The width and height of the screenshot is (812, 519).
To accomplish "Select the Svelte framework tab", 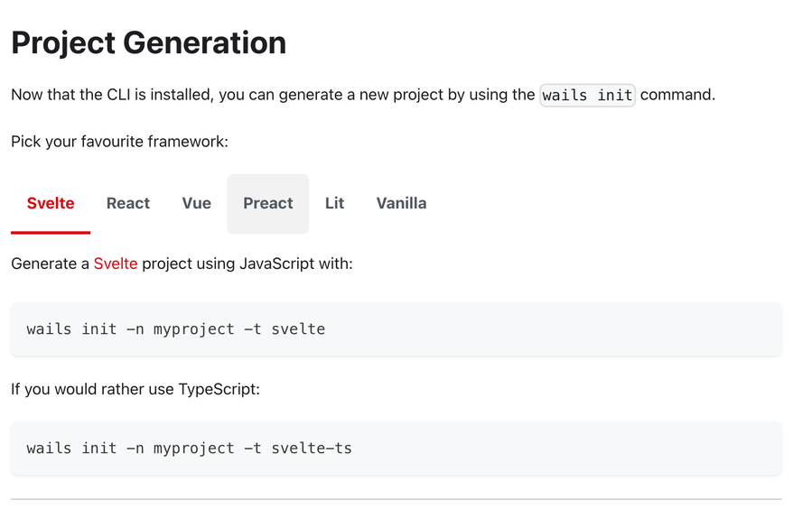I will [51, 203].
